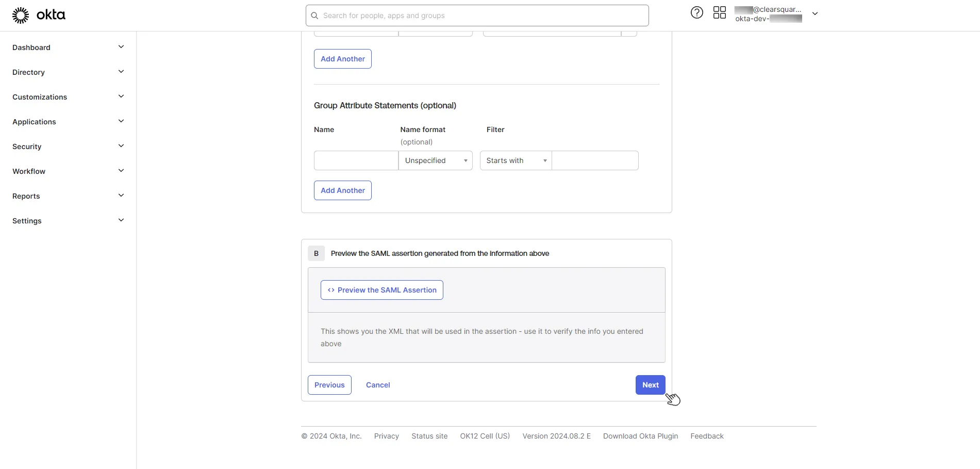
Task: Click the group filter value input
Action: (x=595, y=160)
